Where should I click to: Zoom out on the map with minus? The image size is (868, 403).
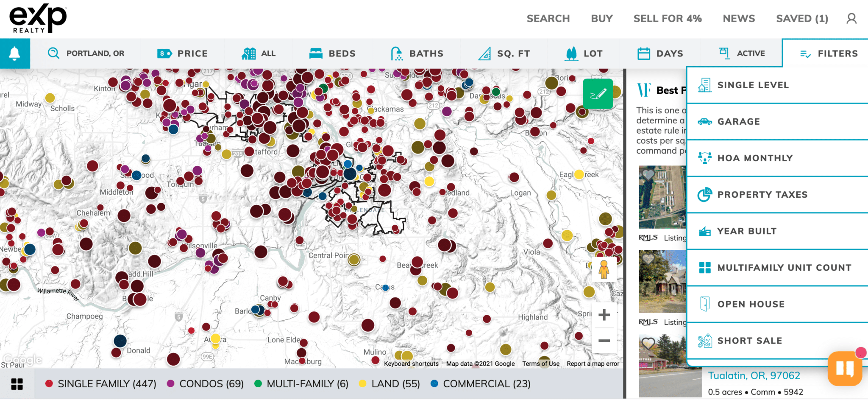pyautogui.click(x=604, y=341)
